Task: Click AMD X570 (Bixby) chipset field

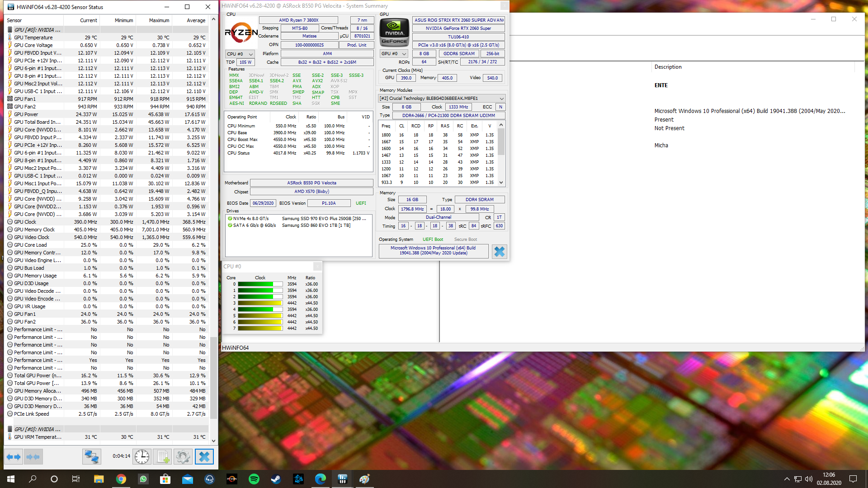Action: (311, 192)
